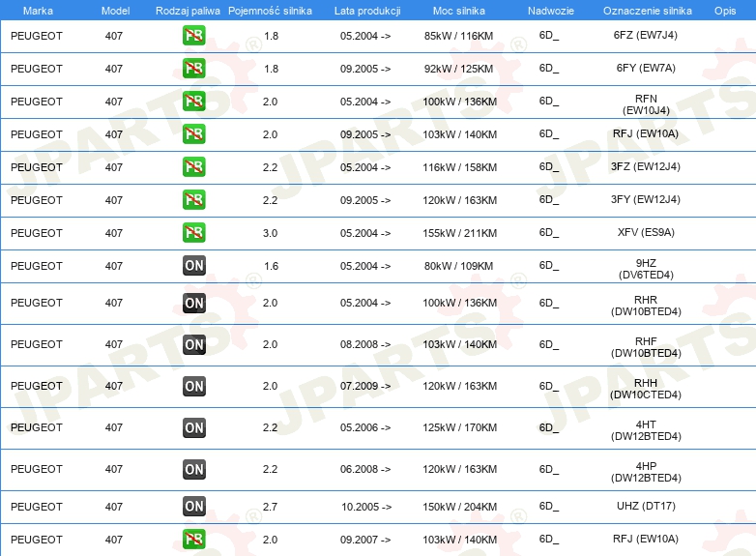Select the engine code 4HT (DW12BTED4)
This screenshot has width=756, height=556.
pos(646,429)
